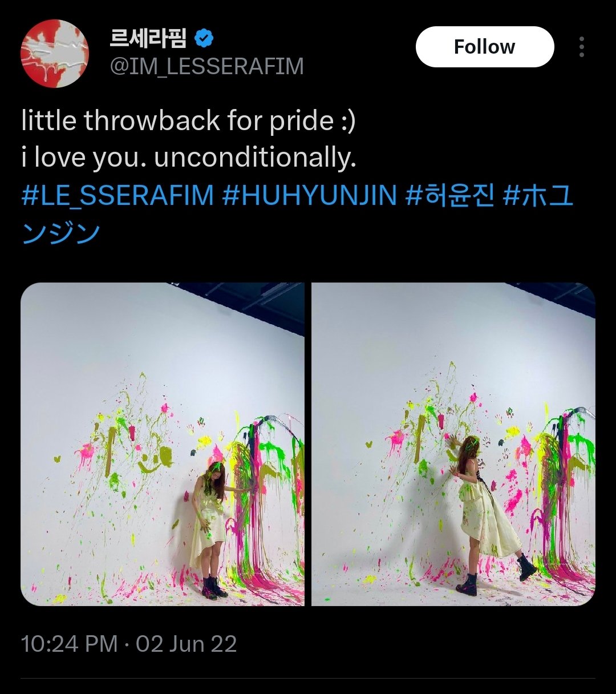This screenshot has height=694, width=616.
Task: Follow the @IM_LESSERAFIM account
Action: [485, 47]
